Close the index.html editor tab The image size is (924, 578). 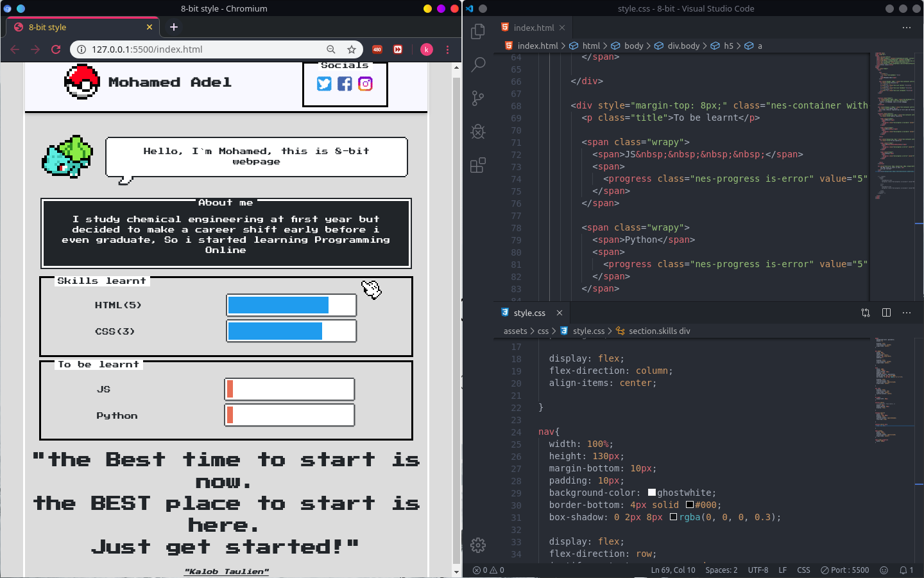562,28
